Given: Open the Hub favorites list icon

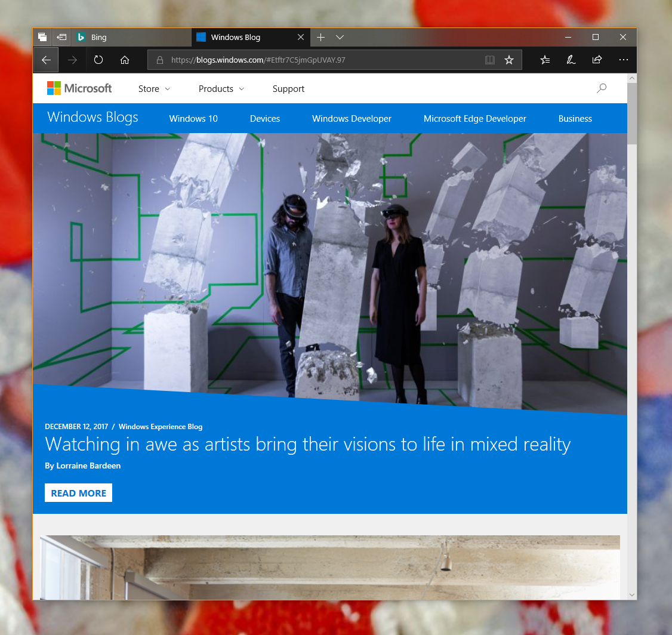Looking at the screenshot, I should click(x=545, y=60).
